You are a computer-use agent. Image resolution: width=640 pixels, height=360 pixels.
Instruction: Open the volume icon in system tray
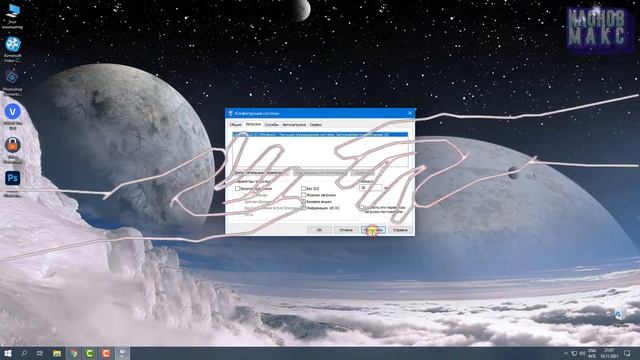click(582, 353)
